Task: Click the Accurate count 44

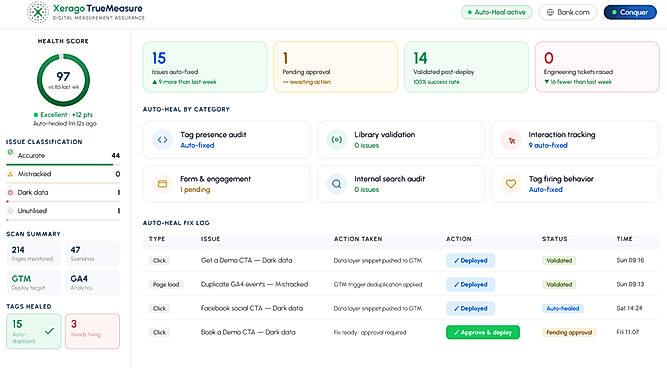Action: [115, 156]
